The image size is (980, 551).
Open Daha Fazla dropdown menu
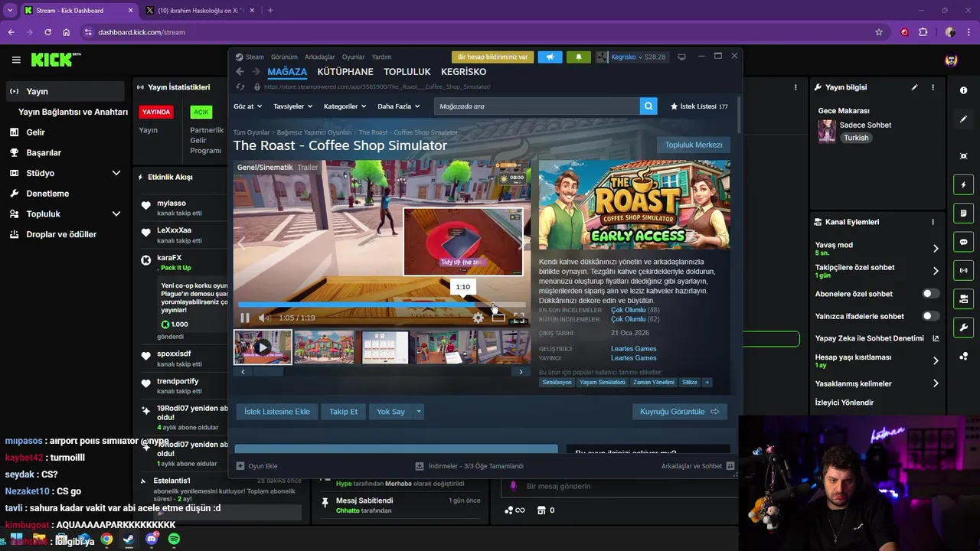399,106
